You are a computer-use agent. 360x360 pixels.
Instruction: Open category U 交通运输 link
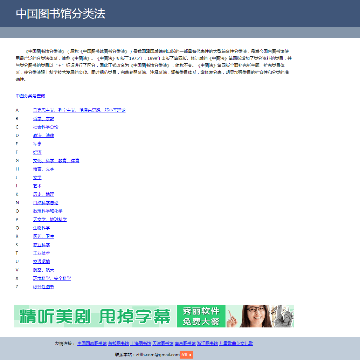tap(41, 261)
